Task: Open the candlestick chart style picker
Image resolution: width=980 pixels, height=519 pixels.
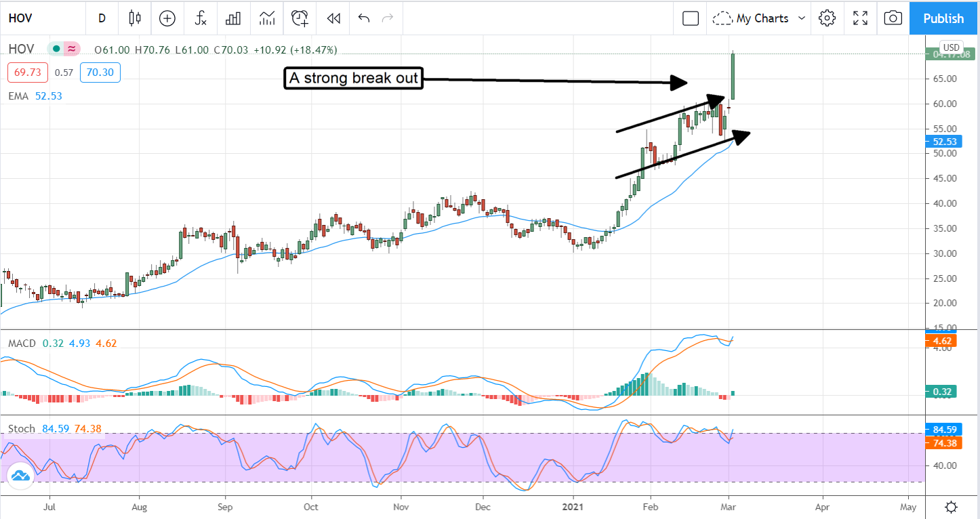Action: click(135, 18)
